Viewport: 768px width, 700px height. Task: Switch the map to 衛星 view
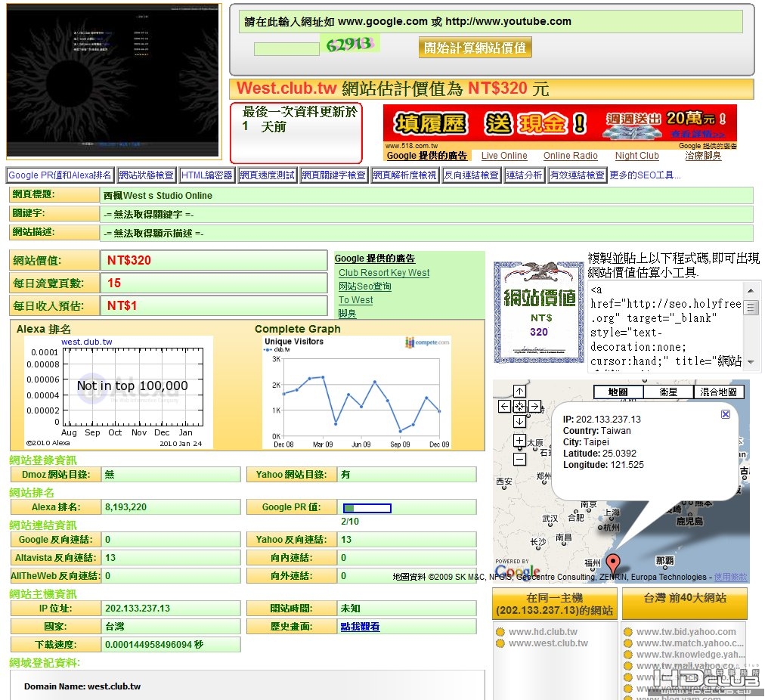point(668,392)
